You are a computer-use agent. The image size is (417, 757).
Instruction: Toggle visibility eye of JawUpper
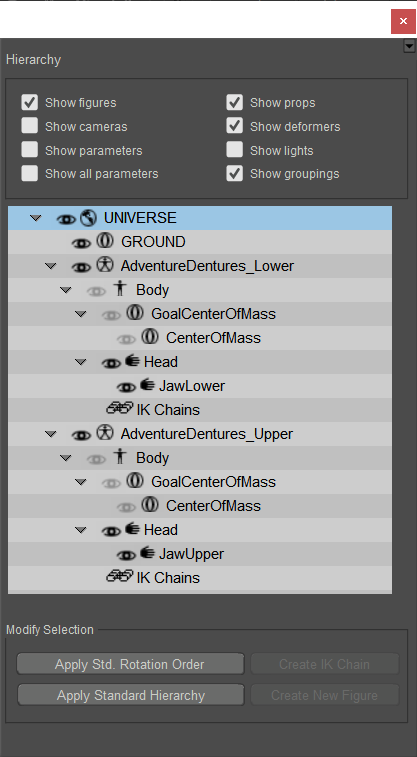click(126, 555)
